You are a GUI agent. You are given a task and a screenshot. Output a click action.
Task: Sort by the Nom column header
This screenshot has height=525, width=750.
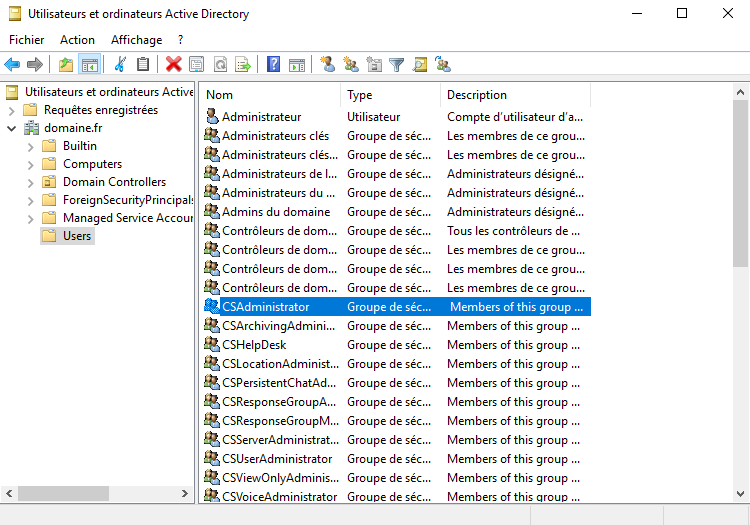click(x=270, y=95)
